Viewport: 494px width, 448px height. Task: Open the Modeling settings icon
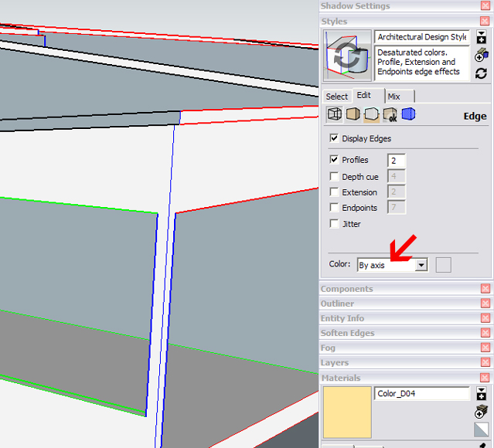pyautogui.click(x=407, y=114)
